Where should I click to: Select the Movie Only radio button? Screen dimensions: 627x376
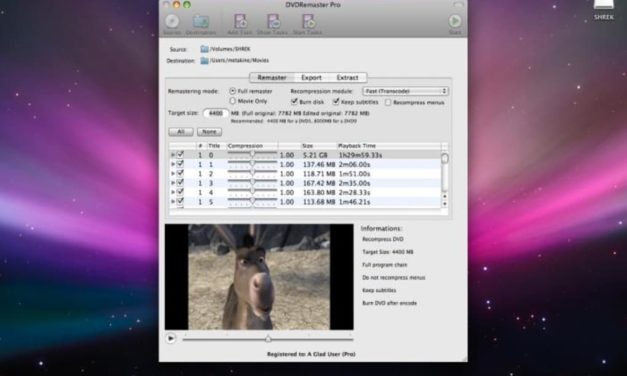[x=232, y=101]
